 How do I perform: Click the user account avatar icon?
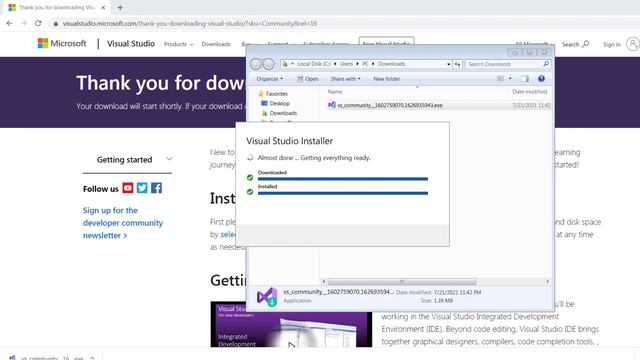[x=633, y=44]
